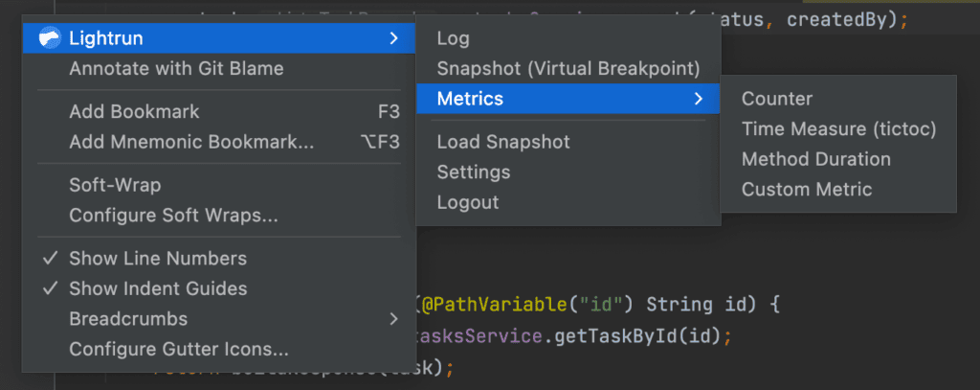Toggle Show Line Numbers checkmark
The image size is (980, 390).
coord(43,259)
